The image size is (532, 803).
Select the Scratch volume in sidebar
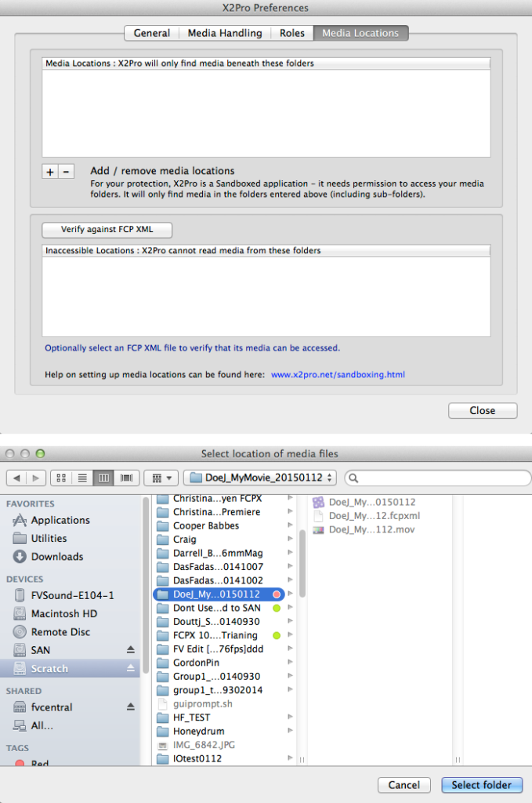pyautogui.click(x=70, y=669)
